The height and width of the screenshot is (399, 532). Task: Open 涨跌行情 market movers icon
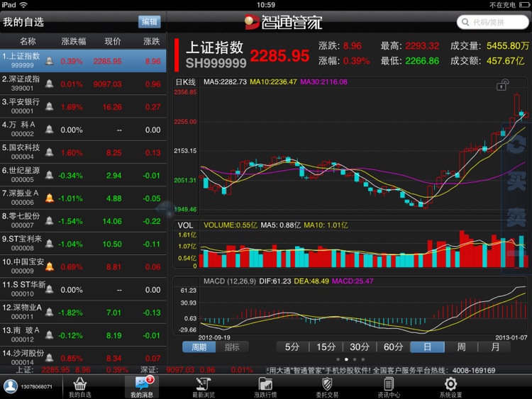tap(265, 387)
